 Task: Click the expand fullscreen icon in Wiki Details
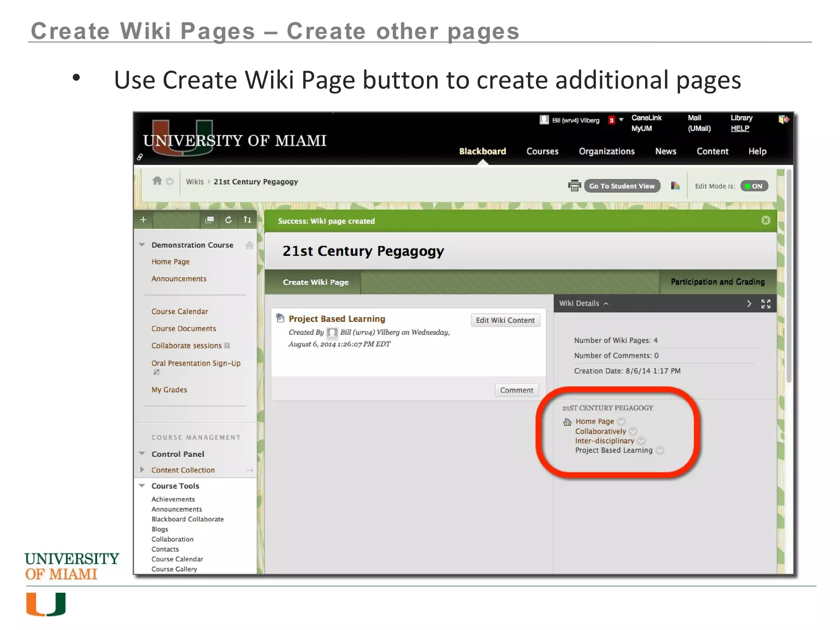pos(765,304)
